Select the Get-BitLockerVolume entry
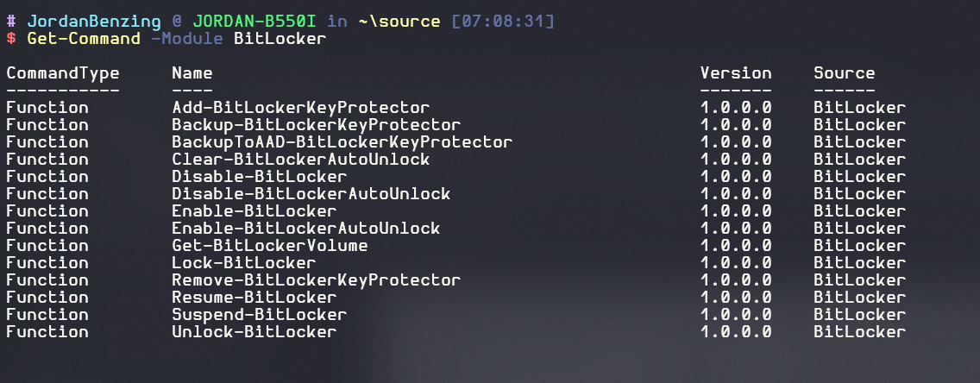The width and height of the screenshot is (980, 383). 269,246
